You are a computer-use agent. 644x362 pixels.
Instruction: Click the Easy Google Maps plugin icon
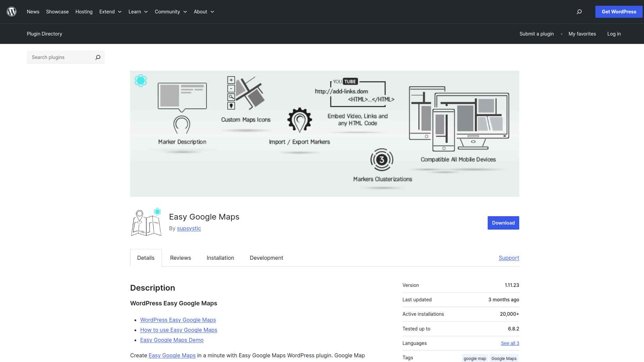click(x=146, y=222)
